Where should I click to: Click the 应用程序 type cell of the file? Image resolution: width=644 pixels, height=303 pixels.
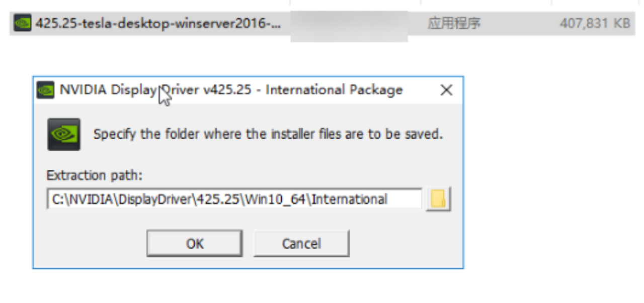[454, 23]
